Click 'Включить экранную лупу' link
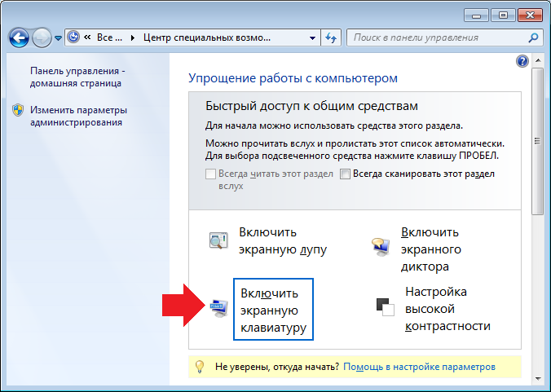 283,241
